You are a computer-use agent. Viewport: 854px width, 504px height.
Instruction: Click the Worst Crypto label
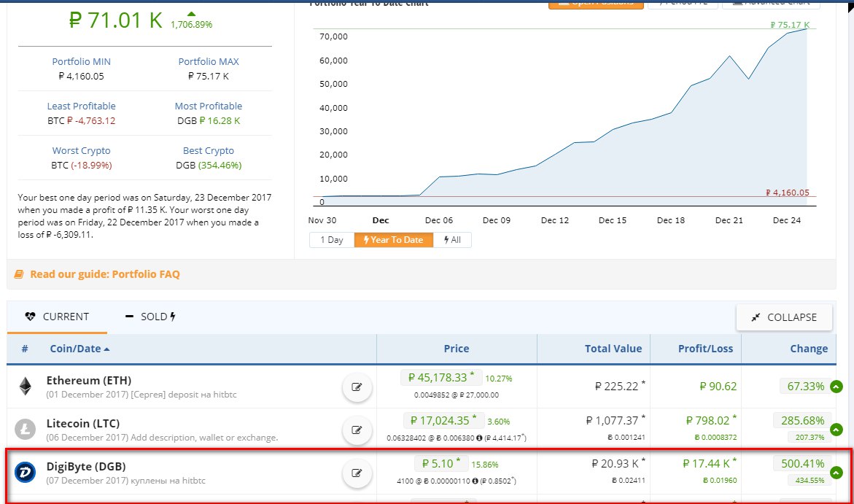(x=81, y=151)
